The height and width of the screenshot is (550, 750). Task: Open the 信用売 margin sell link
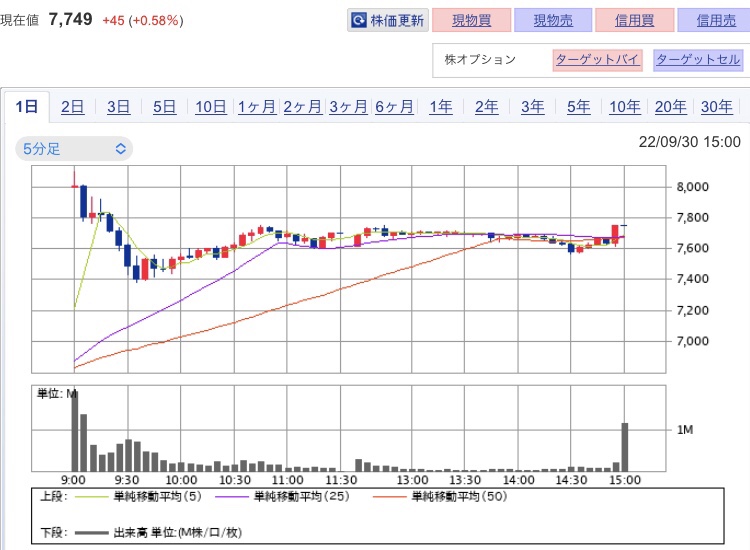point(716,20)
